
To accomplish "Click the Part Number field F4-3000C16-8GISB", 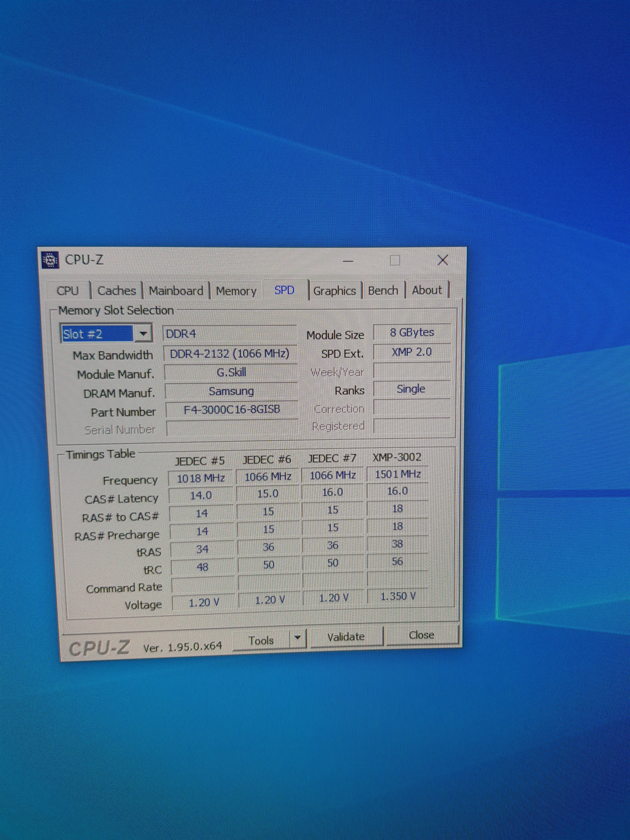I will (232, 409).
